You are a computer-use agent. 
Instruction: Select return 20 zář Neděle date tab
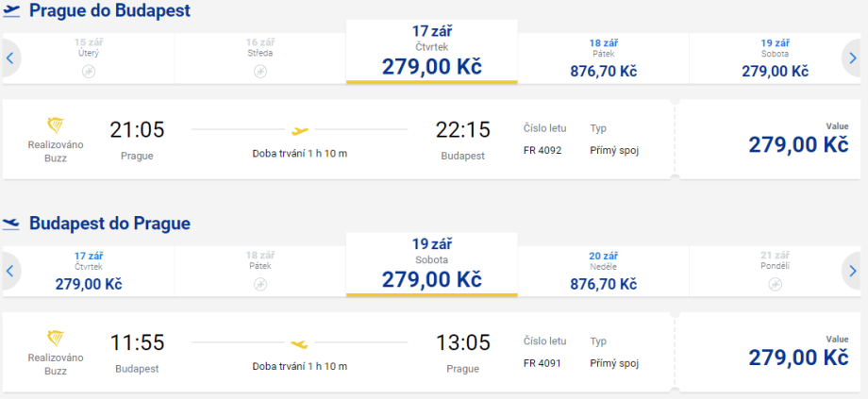click(x=604, y=271)
